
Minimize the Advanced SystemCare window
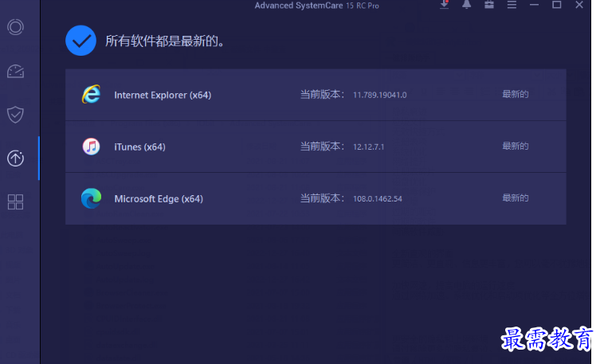coord(534,5)
